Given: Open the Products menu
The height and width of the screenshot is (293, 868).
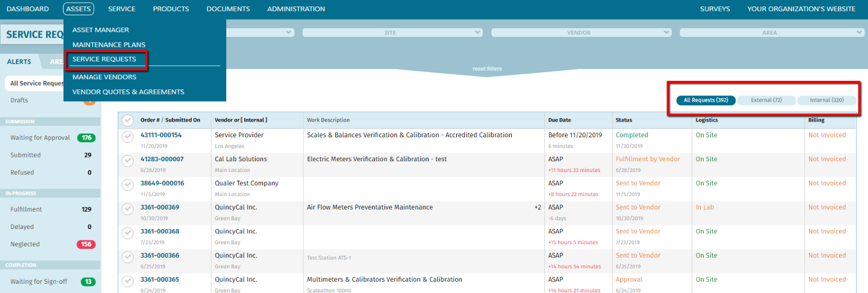Looking at the screenshot, I should 171,9.
